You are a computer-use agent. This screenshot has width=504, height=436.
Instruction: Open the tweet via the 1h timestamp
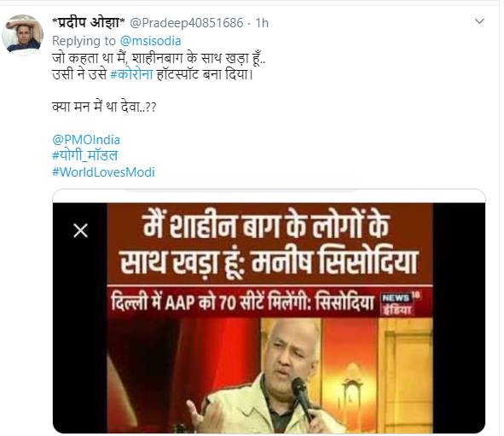coord(262,23)
